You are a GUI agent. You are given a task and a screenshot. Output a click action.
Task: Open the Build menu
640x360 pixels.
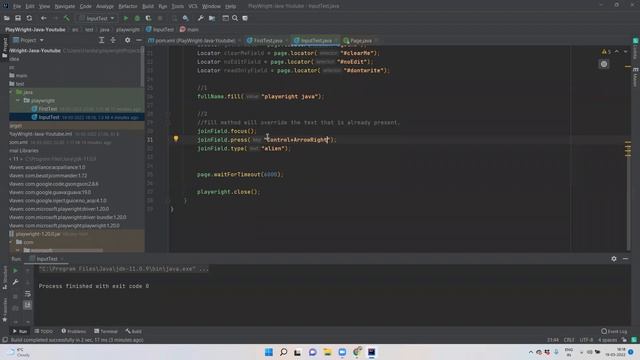[148, 6]
